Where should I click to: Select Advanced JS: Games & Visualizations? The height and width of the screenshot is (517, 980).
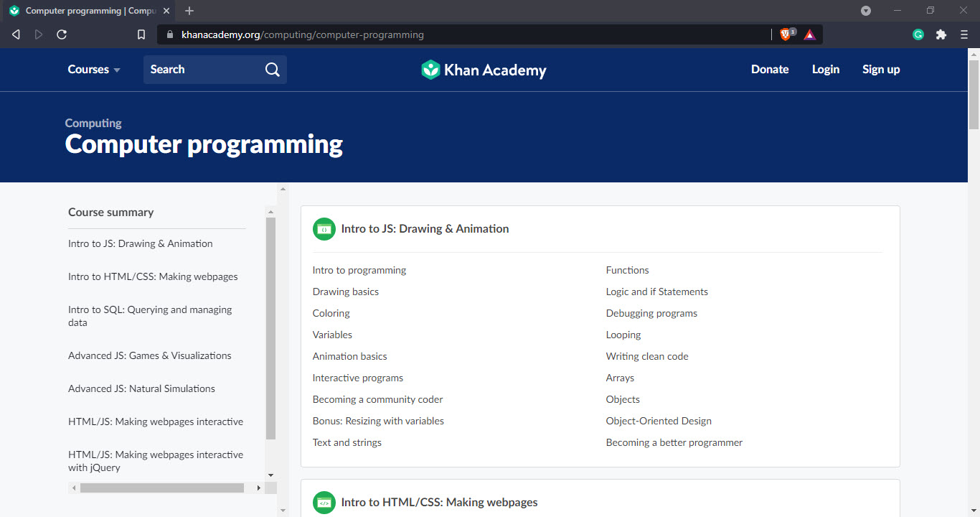[150, 355]
